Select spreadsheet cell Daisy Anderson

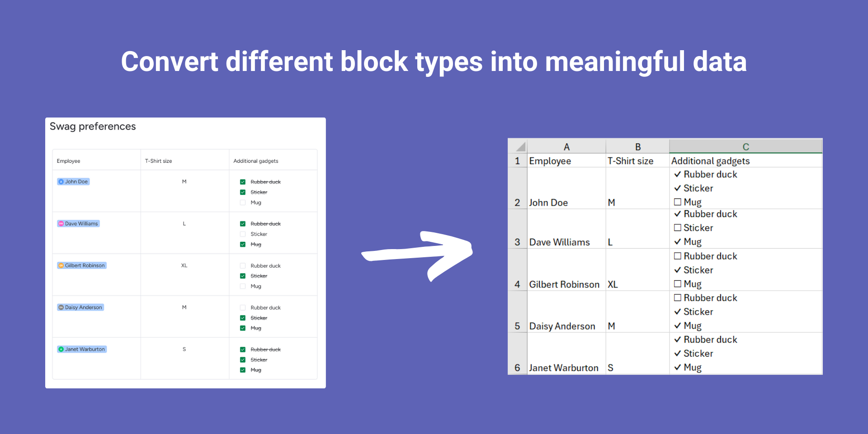point(566,312)
